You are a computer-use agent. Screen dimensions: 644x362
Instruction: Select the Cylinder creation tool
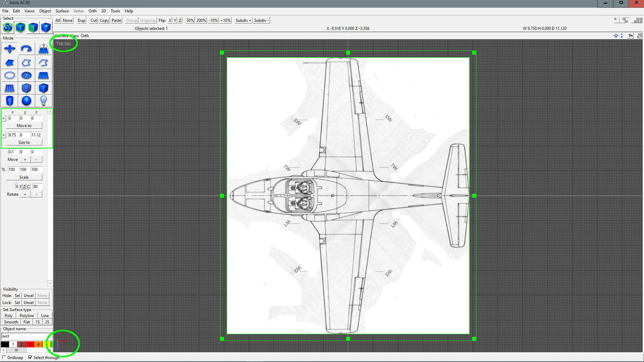tap(10, 100)
